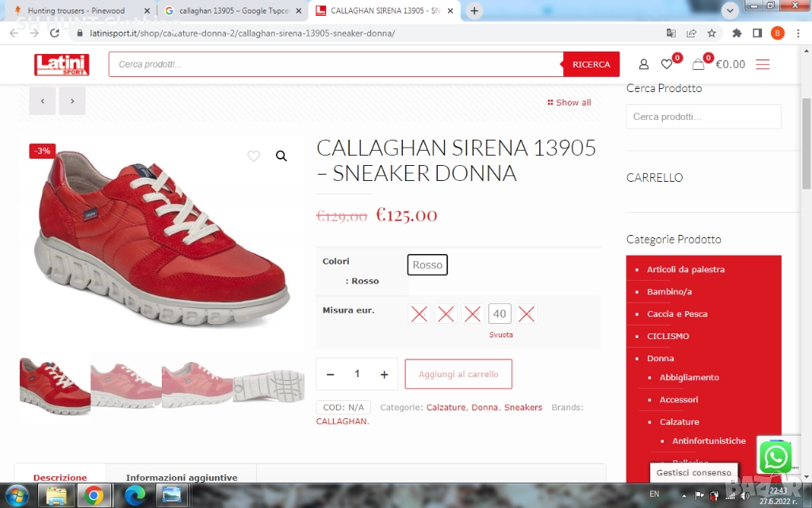Screen dimensions: 812x508
Task: Click the last crossed-out size option
Action: click(527, 314)
